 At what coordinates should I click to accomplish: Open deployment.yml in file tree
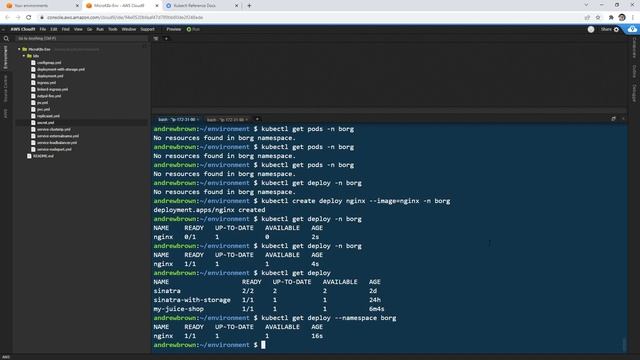tap(50, 76)
